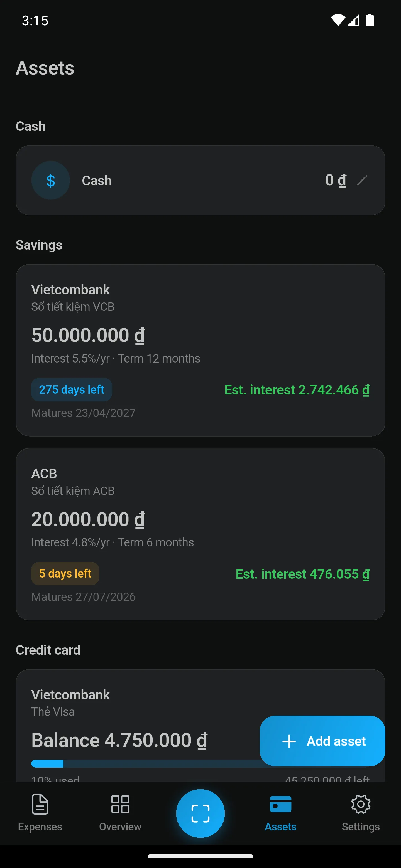Open the center scan receipt button

pyautogui.click(x=200, y=813)
